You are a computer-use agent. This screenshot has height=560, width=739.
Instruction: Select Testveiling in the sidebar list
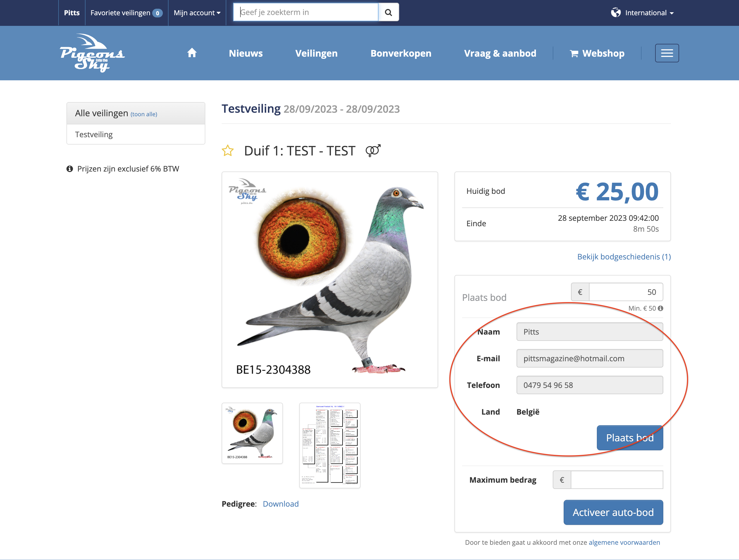[94, 134]
